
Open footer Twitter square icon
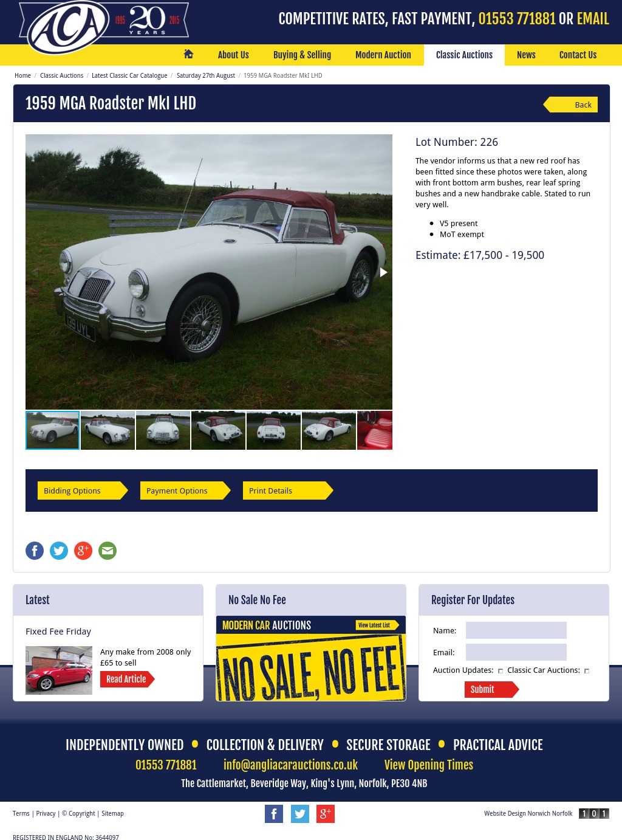(x=300, y=814)
